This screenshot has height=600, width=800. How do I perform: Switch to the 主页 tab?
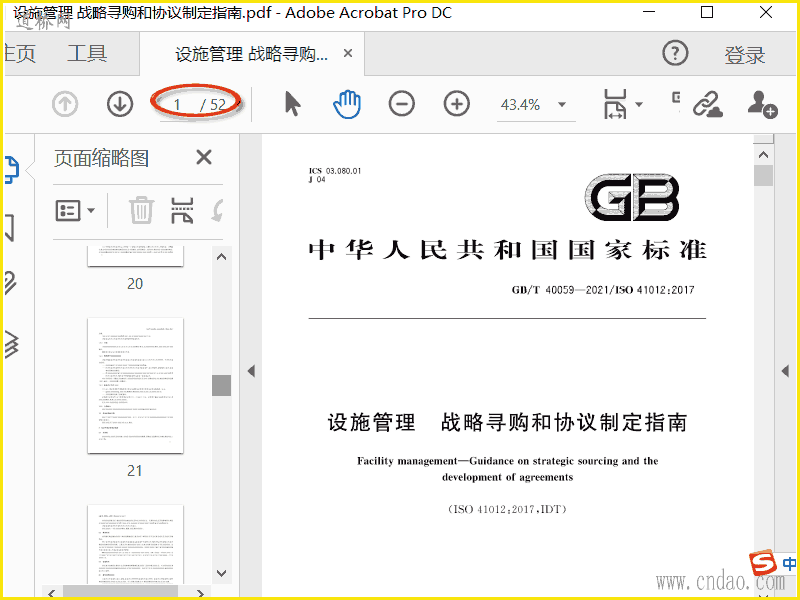click(x=20, y=54)
